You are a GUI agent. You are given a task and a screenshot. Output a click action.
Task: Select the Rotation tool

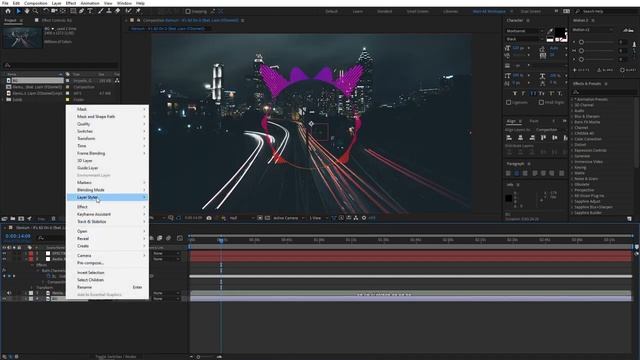[46, 11]
